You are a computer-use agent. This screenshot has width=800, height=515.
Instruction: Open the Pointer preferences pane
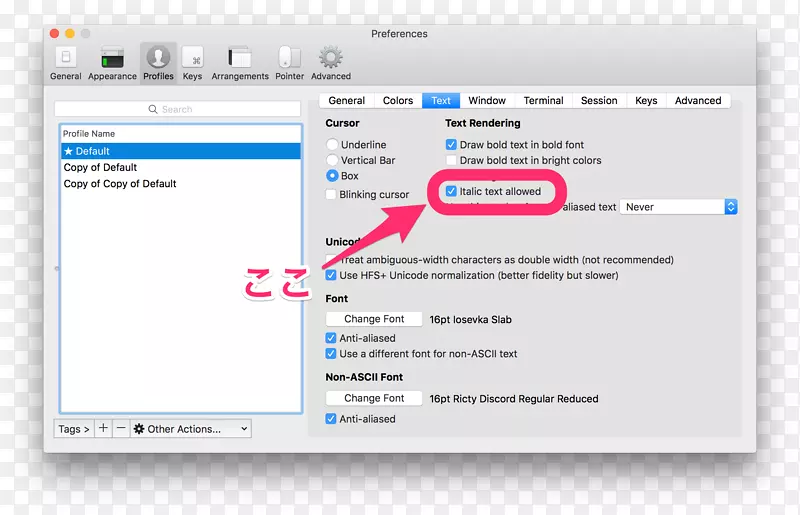coord(290,62)
